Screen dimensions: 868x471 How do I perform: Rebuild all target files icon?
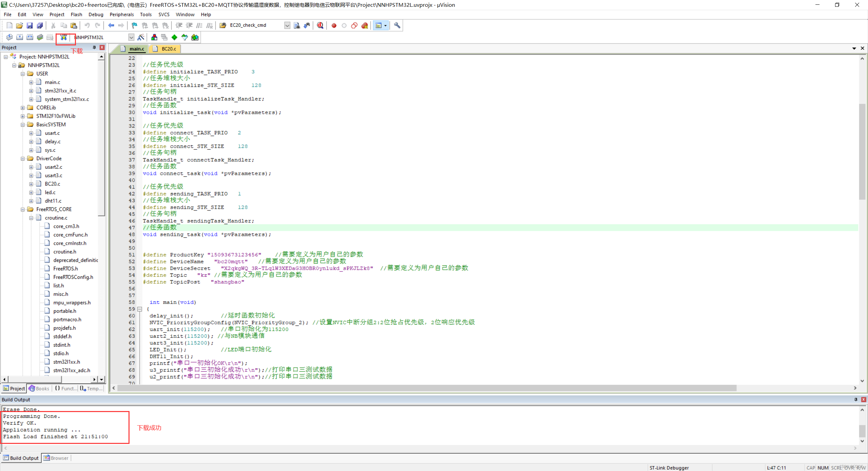click(x=30, y=37)
